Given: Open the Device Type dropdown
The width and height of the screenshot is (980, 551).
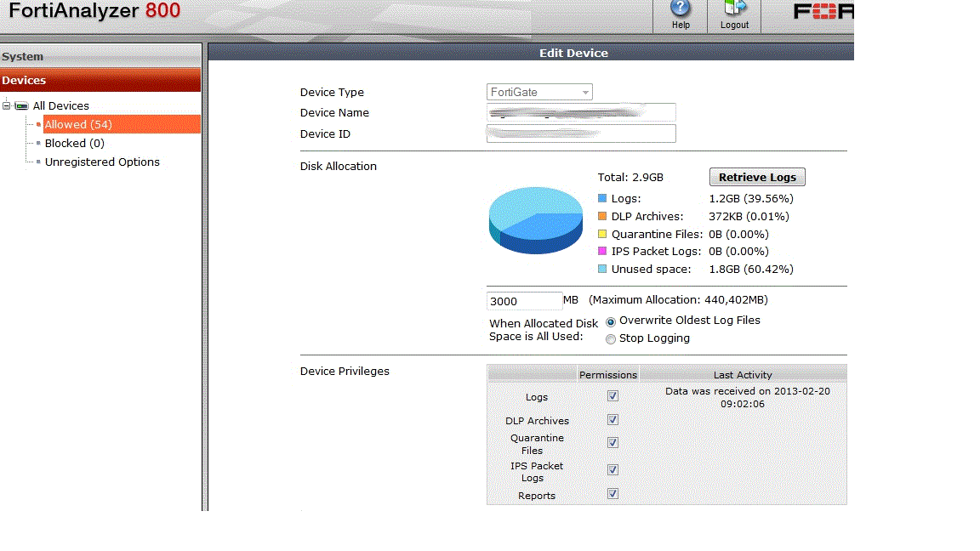Looking at the screenshot, I should coord(539,92).
